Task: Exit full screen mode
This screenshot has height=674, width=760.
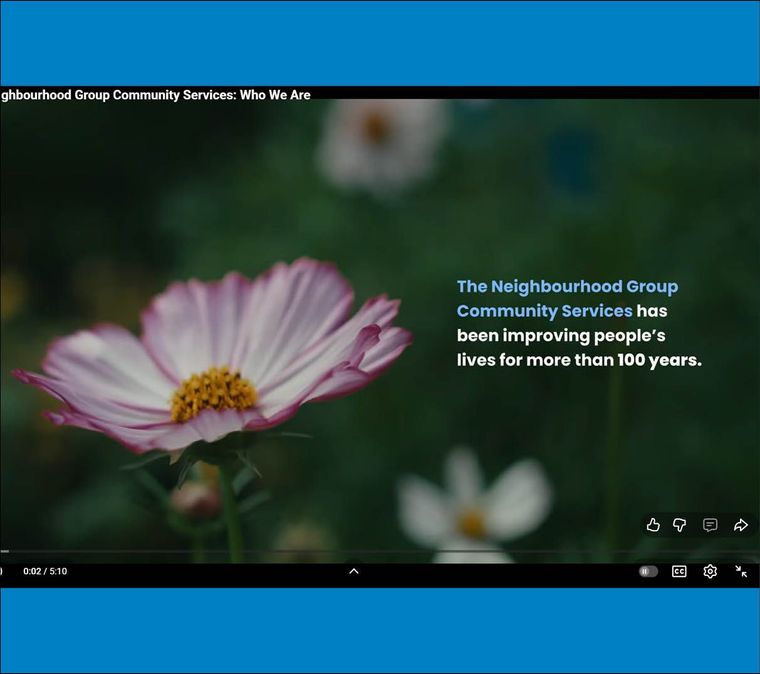Action: tap(741, 572)
